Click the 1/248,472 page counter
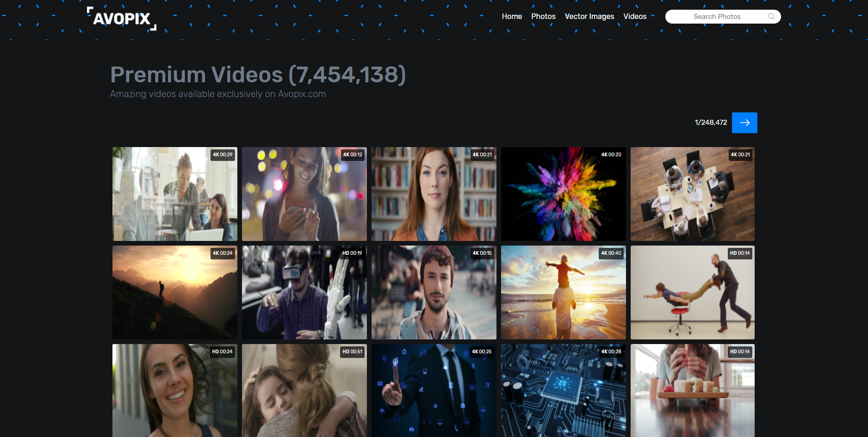868x437 pixels. click(711, 123)
